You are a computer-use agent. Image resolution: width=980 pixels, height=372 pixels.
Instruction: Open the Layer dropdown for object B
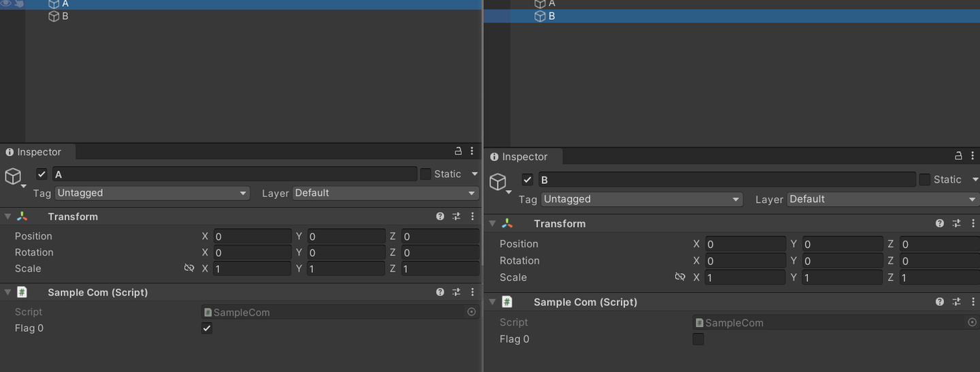(883, 200)
